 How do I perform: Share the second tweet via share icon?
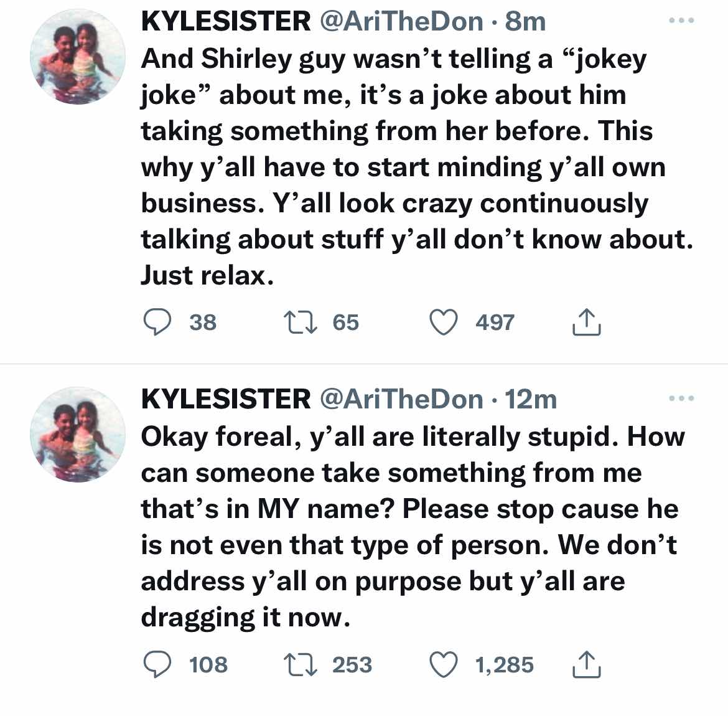586,664
